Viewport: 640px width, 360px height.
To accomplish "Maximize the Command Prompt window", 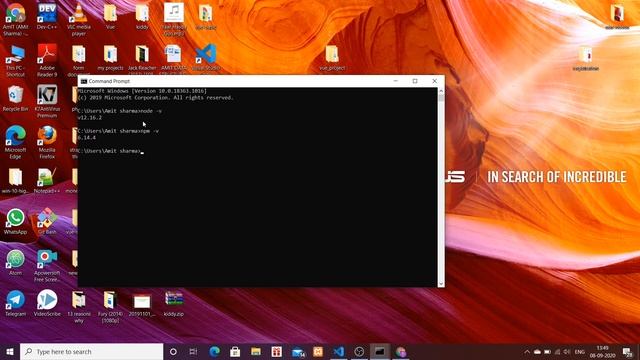I will click(x=415, y=81).
